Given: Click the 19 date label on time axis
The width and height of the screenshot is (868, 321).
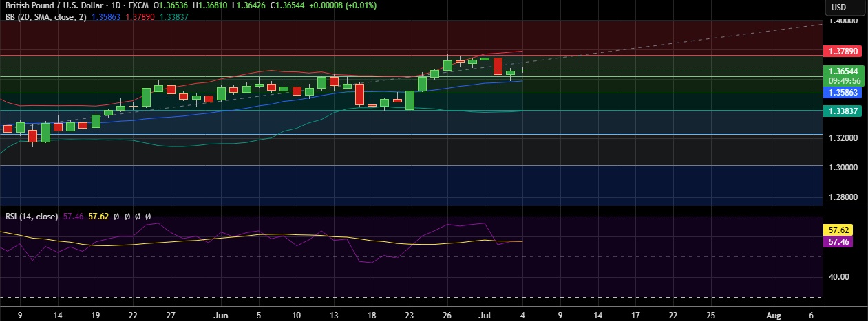Looking at the screenshot, I should tap(95, 314).
